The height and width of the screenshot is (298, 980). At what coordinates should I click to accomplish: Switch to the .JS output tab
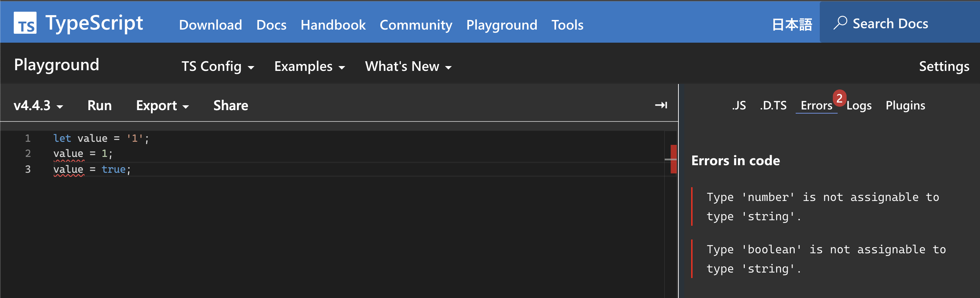click(x=738, y=105)
